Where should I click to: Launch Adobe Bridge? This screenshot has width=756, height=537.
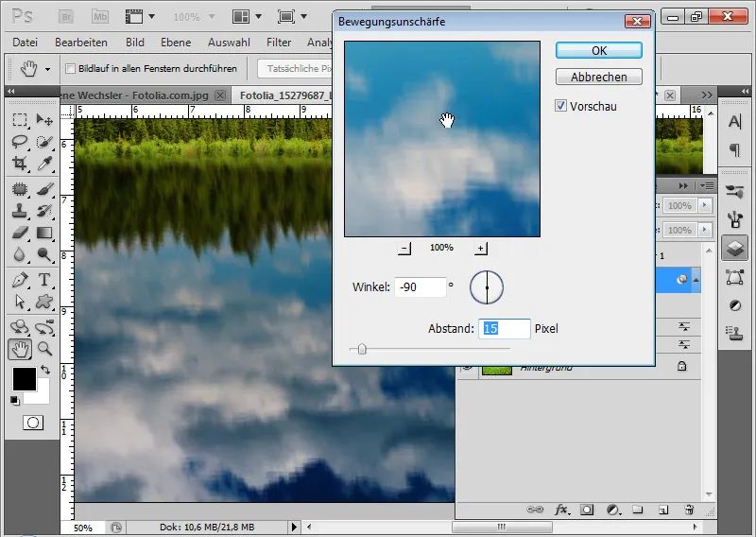pos(66,17)
